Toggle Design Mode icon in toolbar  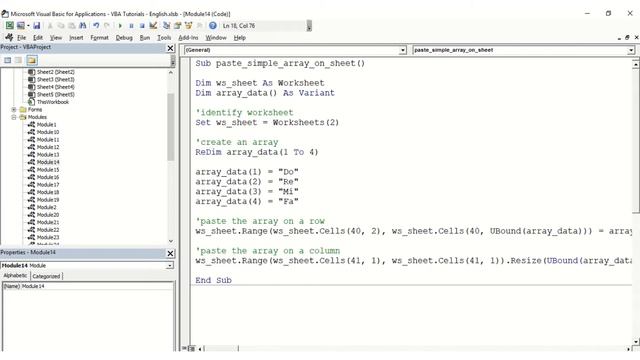(x=153, y=25)
